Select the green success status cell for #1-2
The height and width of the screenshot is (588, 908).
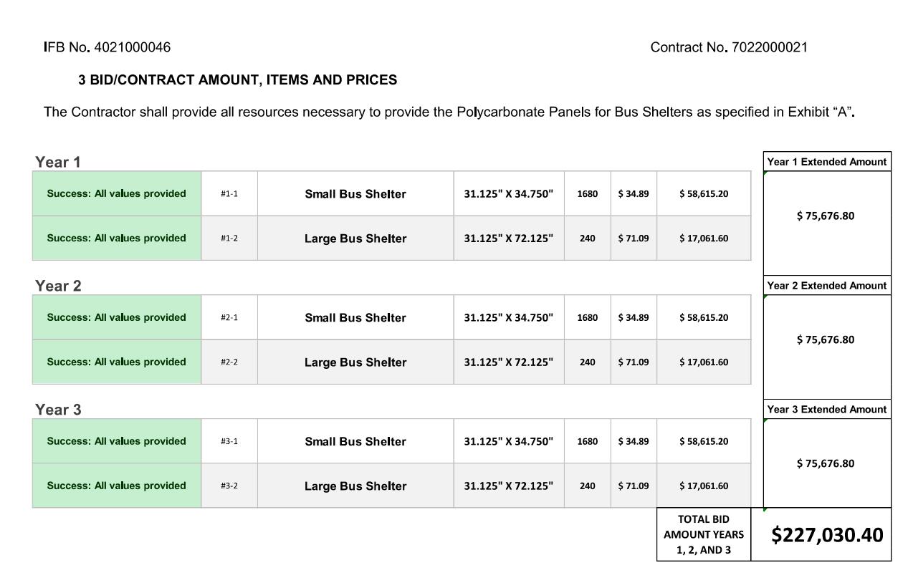tap(116, 238)
